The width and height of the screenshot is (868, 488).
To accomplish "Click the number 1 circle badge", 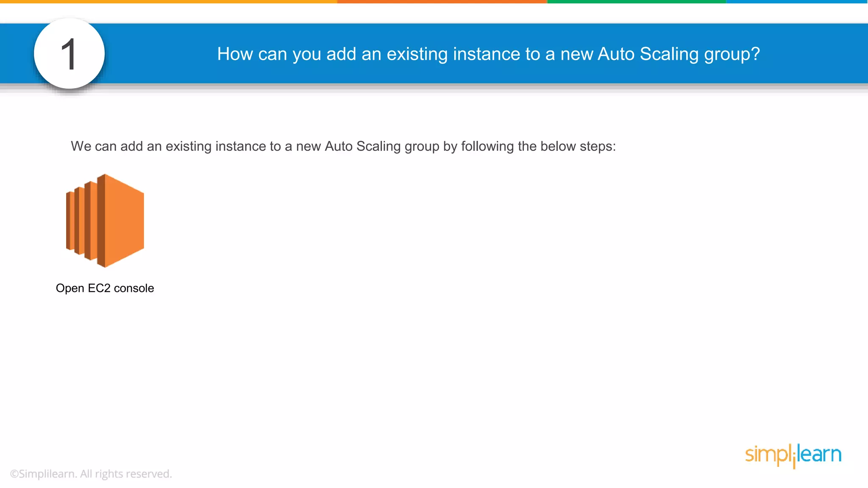I will (69, 53).
